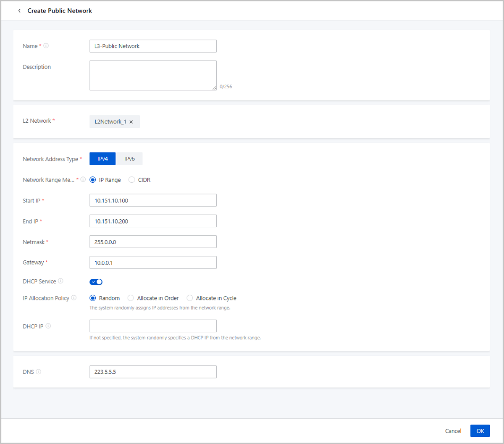Click the info icon next to Name
The height and width of the screenshot is (444, 504).
click(x=46, y=46)
